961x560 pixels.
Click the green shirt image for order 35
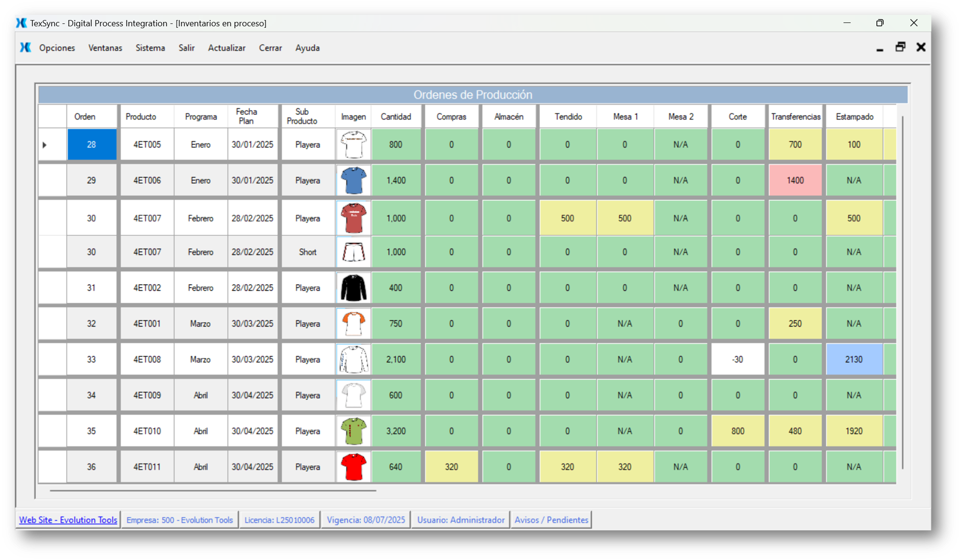click(x=353, y=431)
